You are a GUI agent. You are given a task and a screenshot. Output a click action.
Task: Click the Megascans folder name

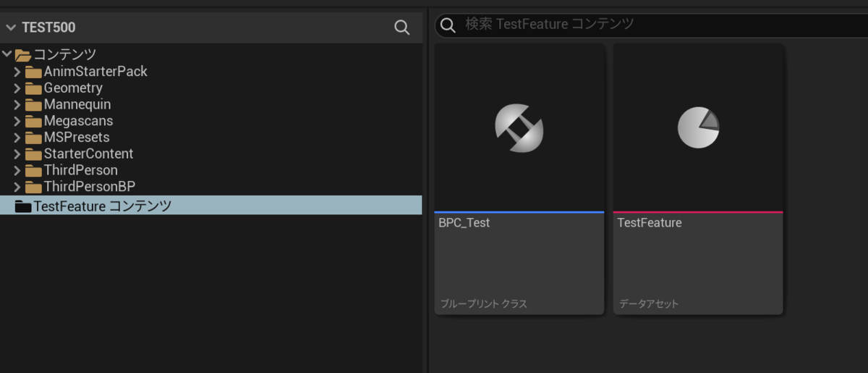click(78, 121)
